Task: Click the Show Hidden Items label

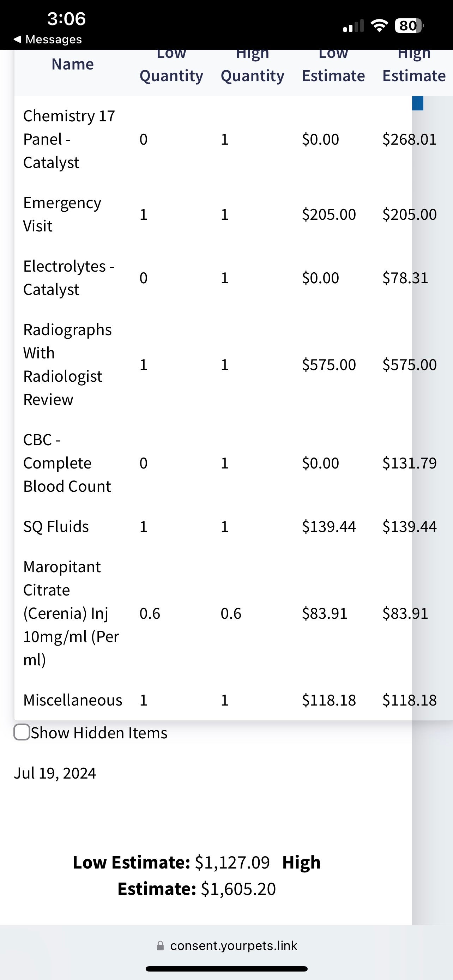Action: (99, 733)
